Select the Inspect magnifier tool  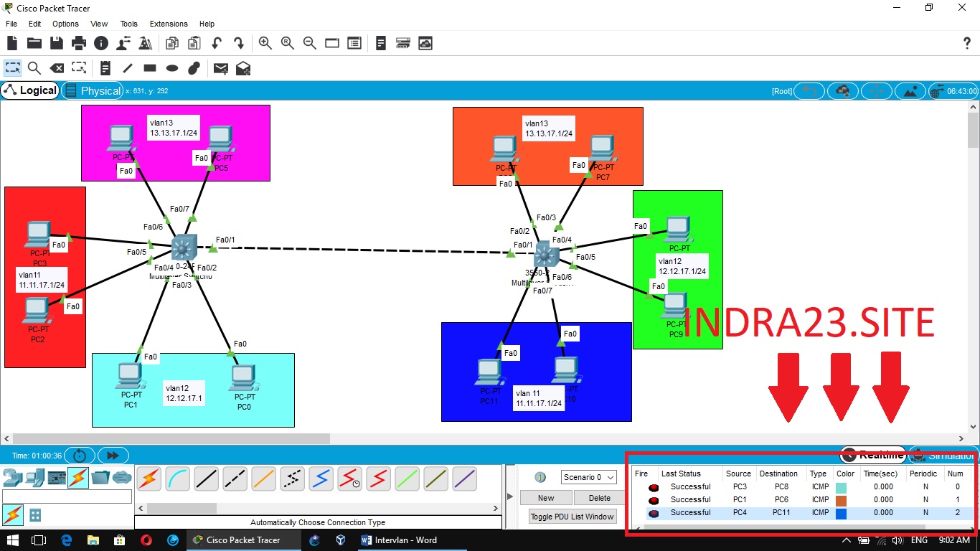[x=33, y=68]
